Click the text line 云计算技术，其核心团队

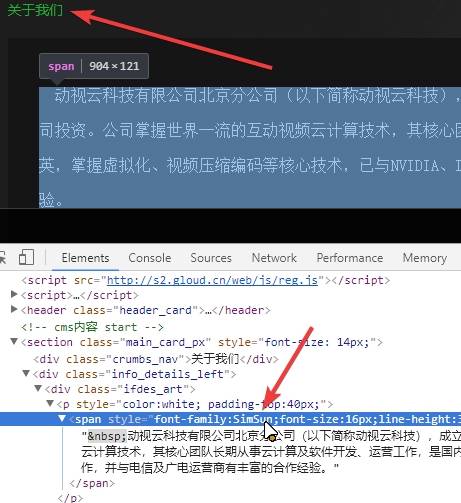271,452
